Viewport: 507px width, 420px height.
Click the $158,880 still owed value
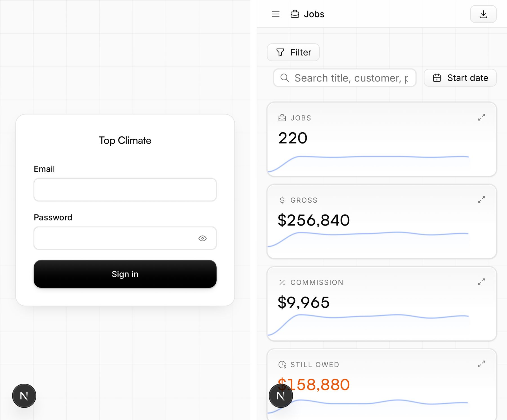pos(314,384)
